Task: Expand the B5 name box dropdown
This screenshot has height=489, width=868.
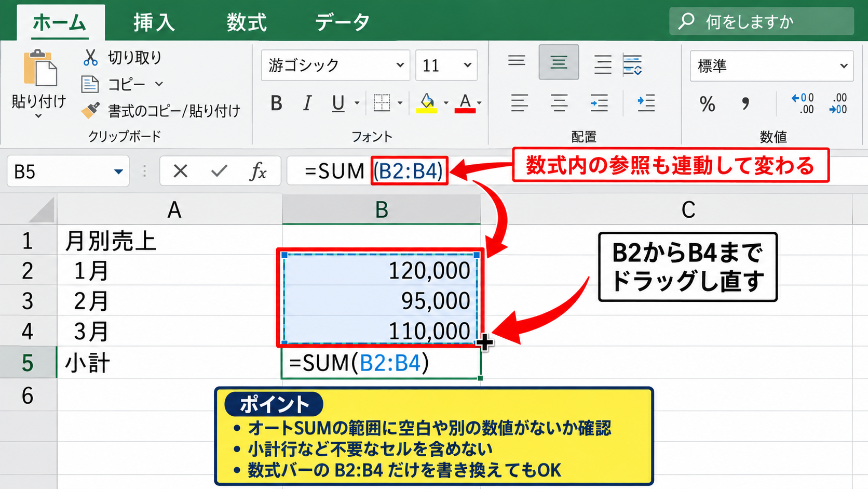Action: pyautogui.click(x=118, y=171)
